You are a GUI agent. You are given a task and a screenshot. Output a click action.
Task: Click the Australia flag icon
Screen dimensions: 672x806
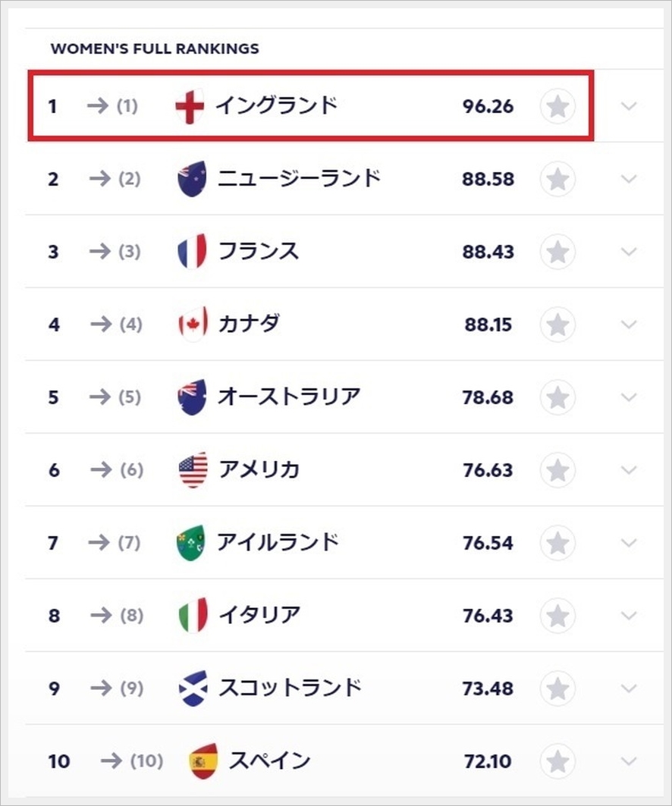191,397
